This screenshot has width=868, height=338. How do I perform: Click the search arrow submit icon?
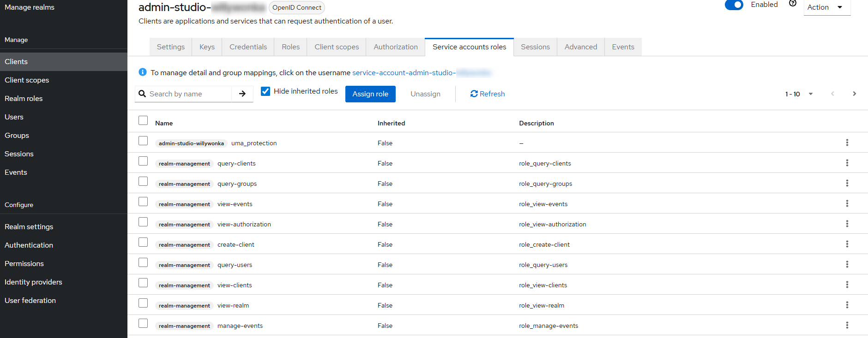pos(242,94)
